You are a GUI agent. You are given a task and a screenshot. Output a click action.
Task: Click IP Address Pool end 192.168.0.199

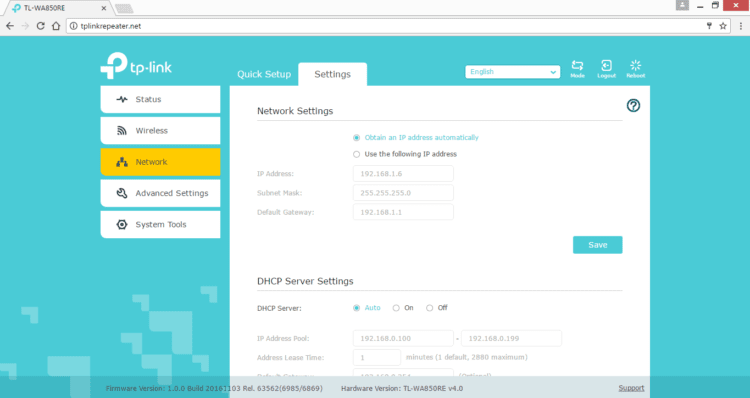511,338
